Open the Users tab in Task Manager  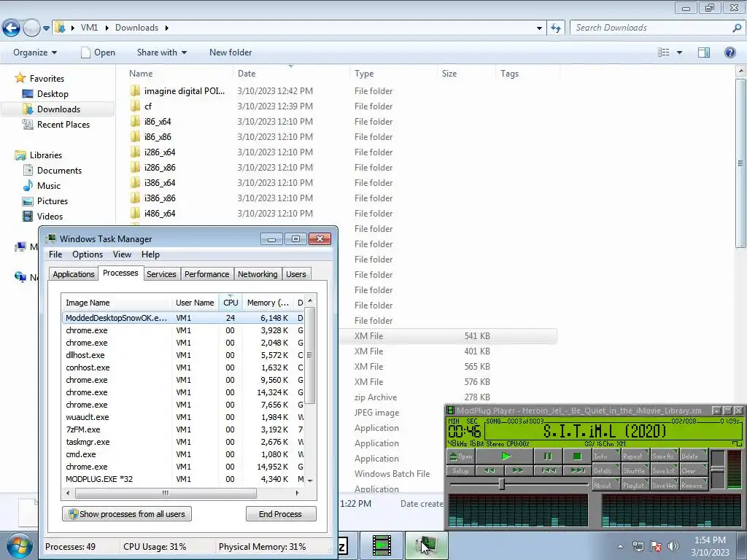[296, 274]
